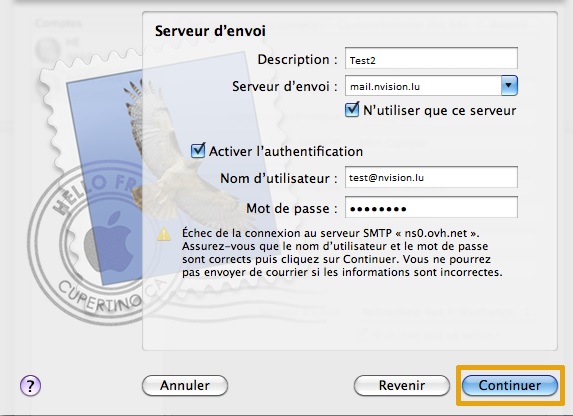The image size is (573, 416).
Task: Click the yellow warning triangle icon
Action: click(164, 234)
